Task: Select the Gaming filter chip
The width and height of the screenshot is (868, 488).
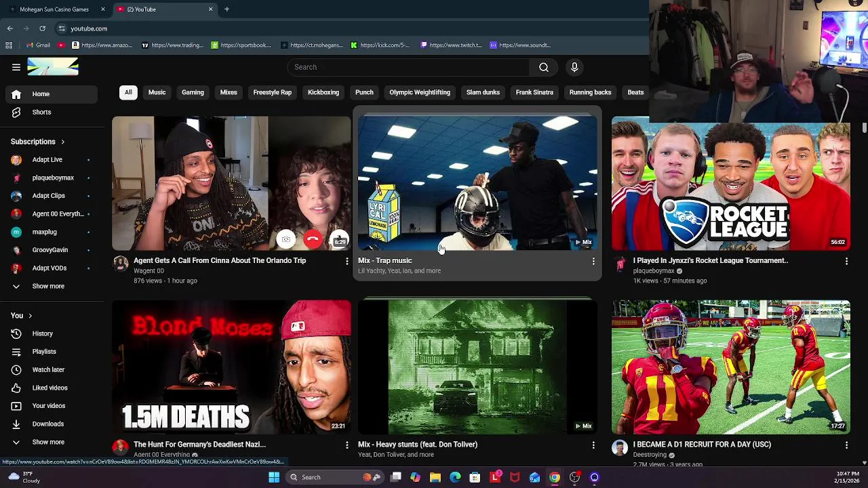Action: 193,92
